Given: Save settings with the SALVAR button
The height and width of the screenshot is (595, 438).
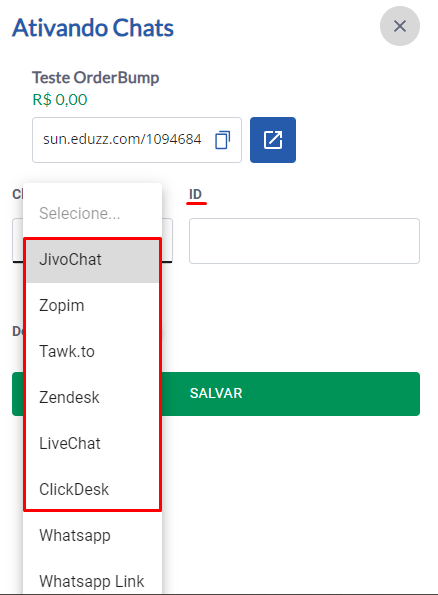Looking at the screenshot, I should point(216,394).
